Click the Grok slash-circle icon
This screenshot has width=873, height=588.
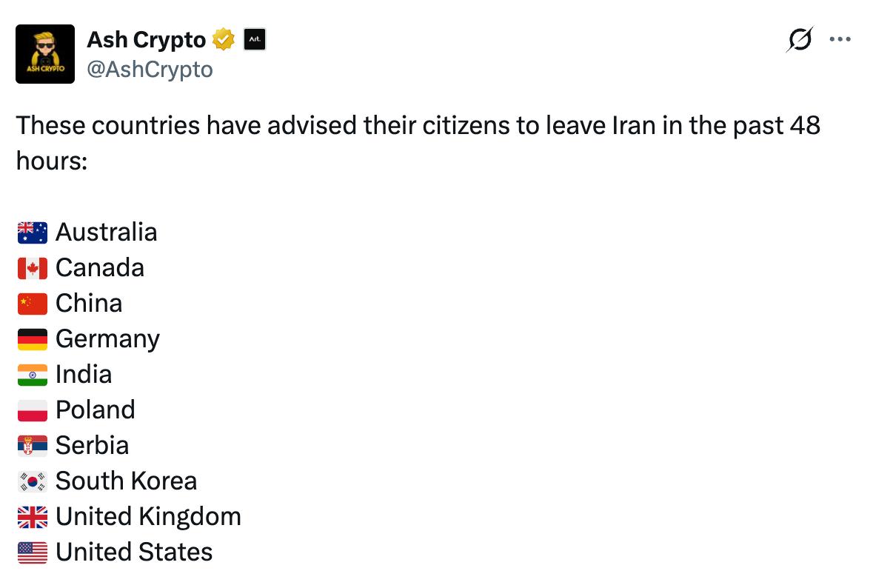(x=799, y=39)
